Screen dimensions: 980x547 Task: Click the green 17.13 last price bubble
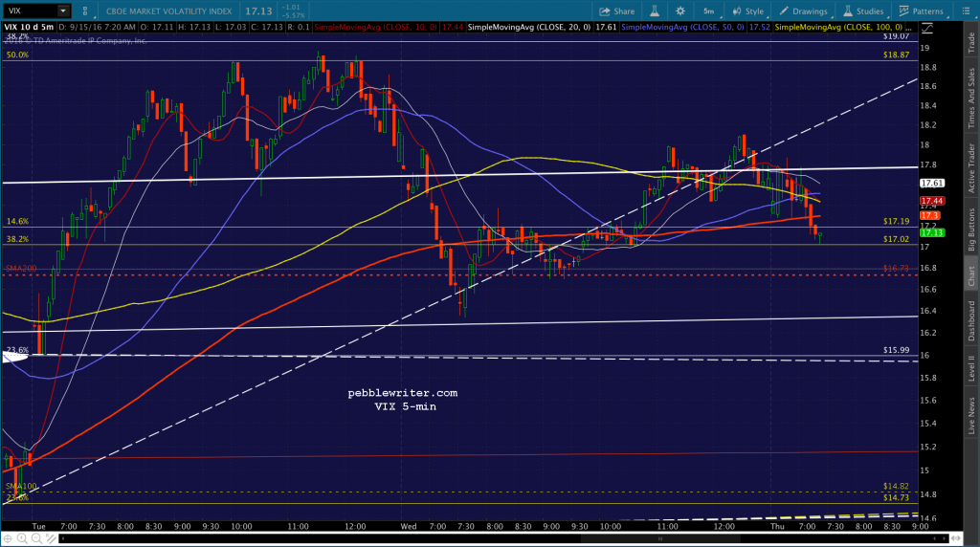click(x=932, y=233)
